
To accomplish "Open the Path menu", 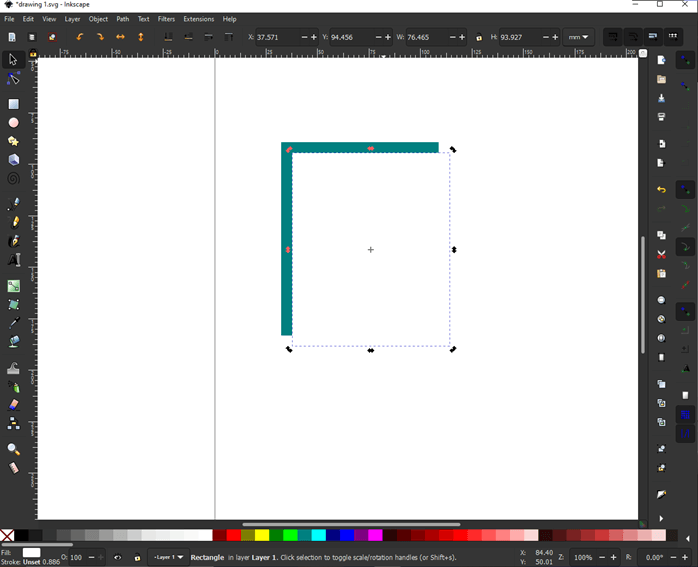I will click(123, 19).
